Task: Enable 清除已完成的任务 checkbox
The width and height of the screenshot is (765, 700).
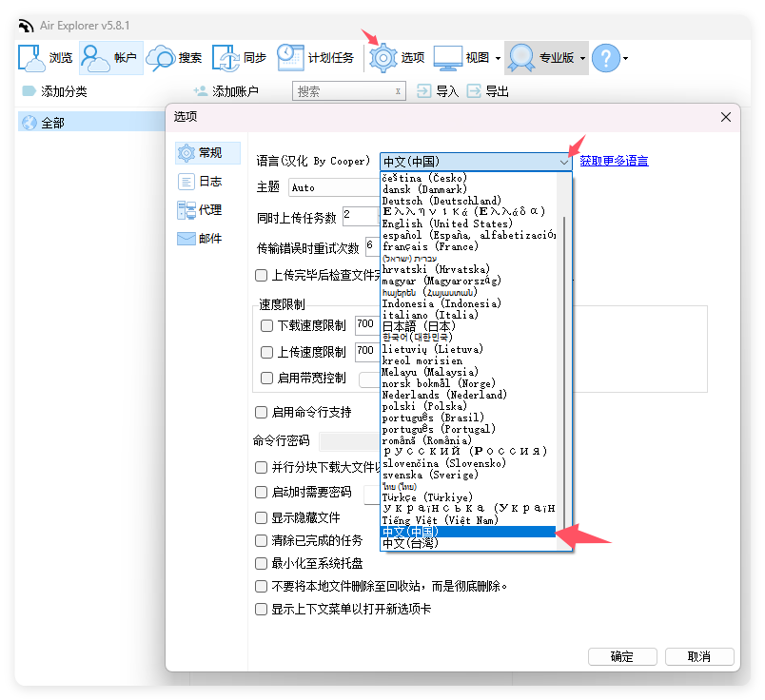Action: 261,540
